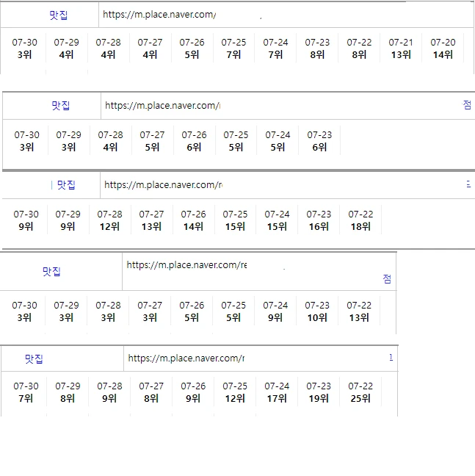Select the 25위 rank cell
475x476 pixels.
pos(360,399)
